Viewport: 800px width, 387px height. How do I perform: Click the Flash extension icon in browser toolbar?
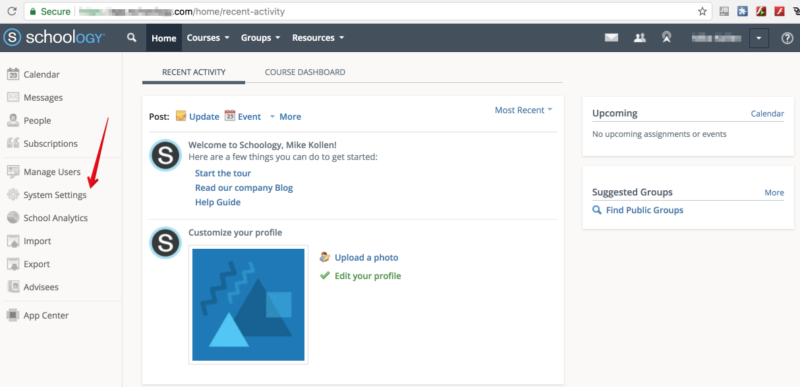[779, 11]
